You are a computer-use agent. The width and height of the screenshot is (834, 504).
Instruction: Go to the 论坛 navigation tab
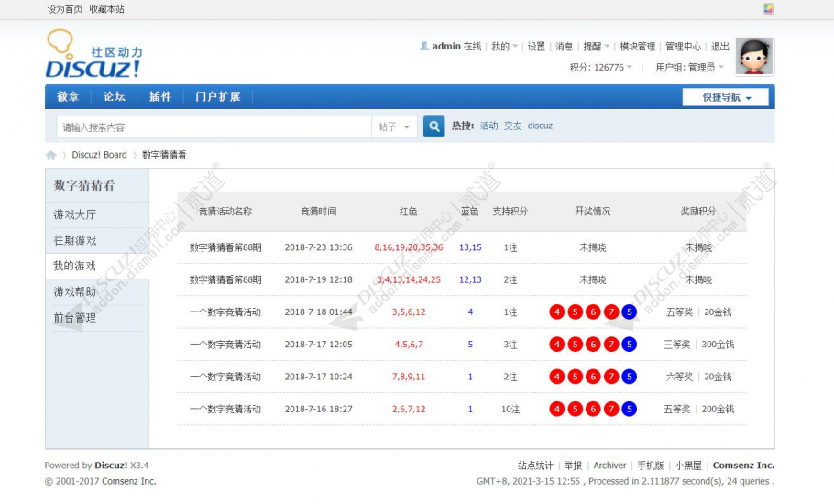click(114, 97)
